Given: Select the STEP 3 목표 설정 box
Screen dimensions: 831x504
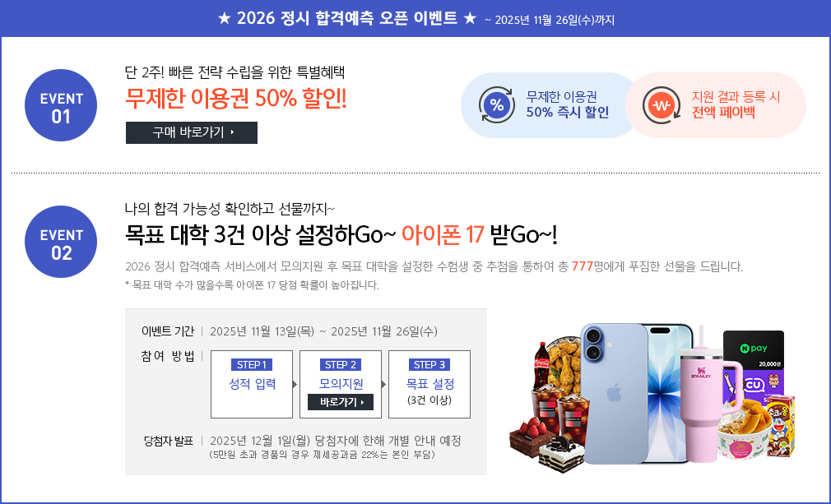Looking at the screenshot, I should (429, 384).
